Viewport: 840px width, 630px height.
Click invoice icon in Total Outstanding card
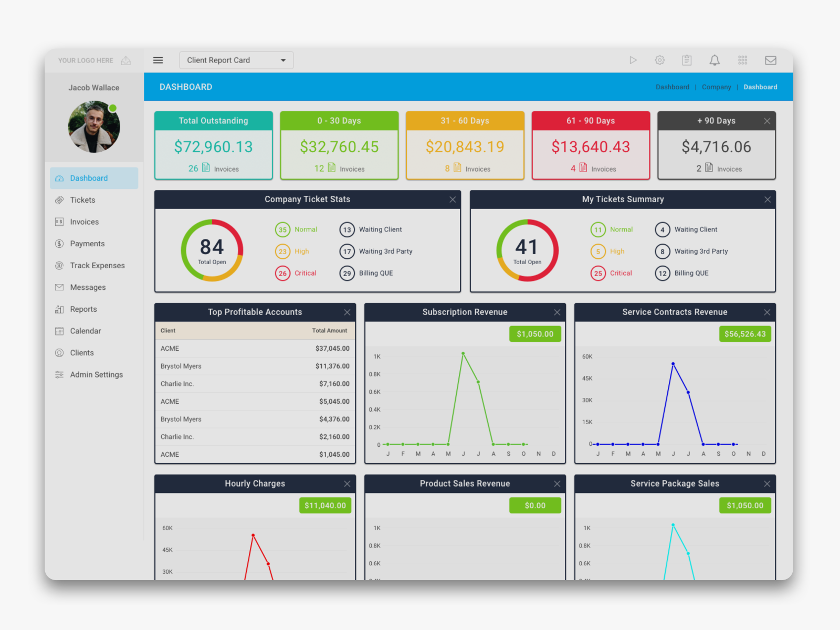(x=206, y=167)
